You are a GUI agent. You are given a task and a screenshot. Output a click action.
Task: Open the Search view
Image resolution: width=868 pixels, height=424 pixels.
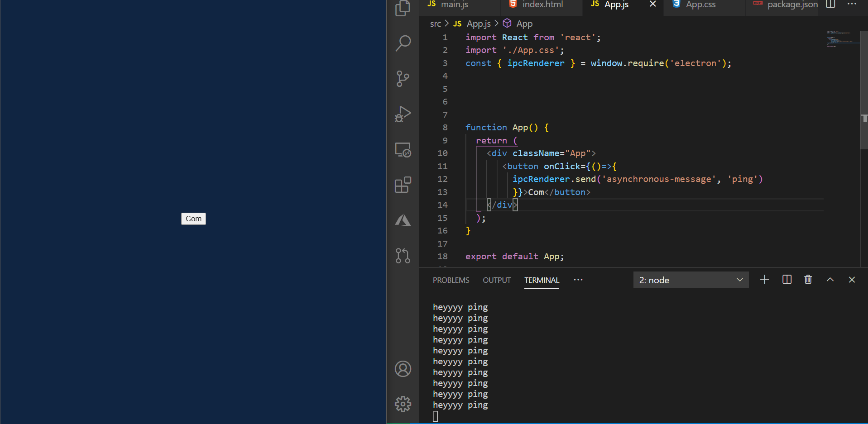pos(403,43)
